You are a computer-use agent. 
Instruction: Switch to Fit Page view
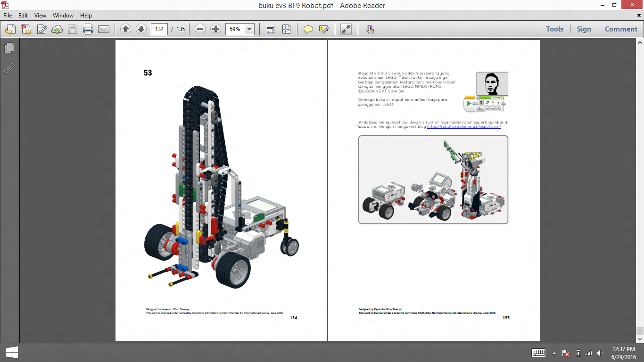[285, 29]
